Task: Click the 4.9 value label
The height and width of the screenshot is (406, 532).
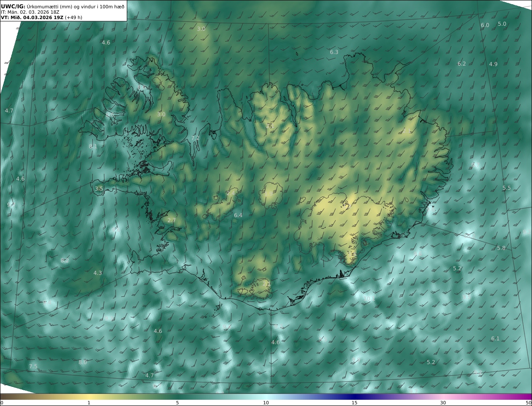Action: [x=493, y=64]
